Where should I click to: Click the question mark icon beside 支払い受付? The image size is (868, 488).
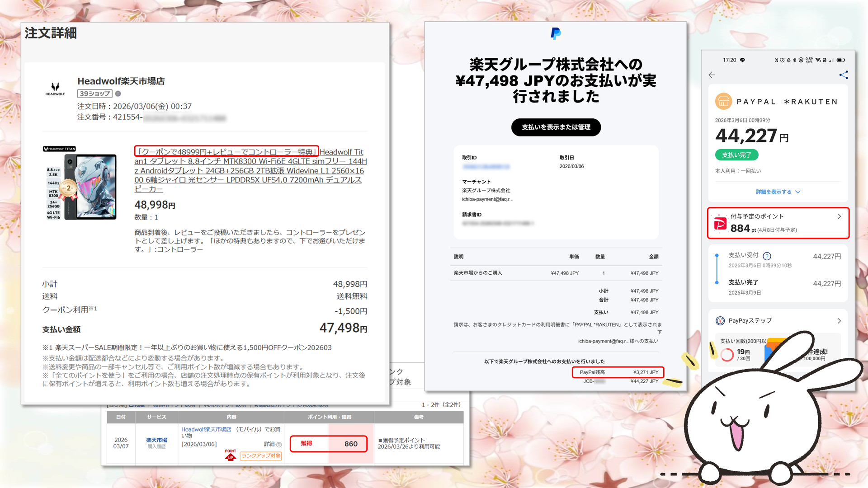point(767,256)
